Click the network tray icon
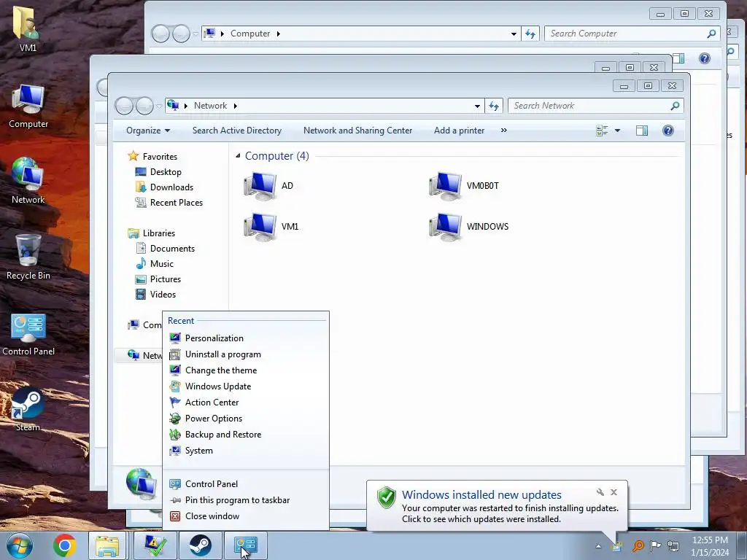 pos(673,545)
